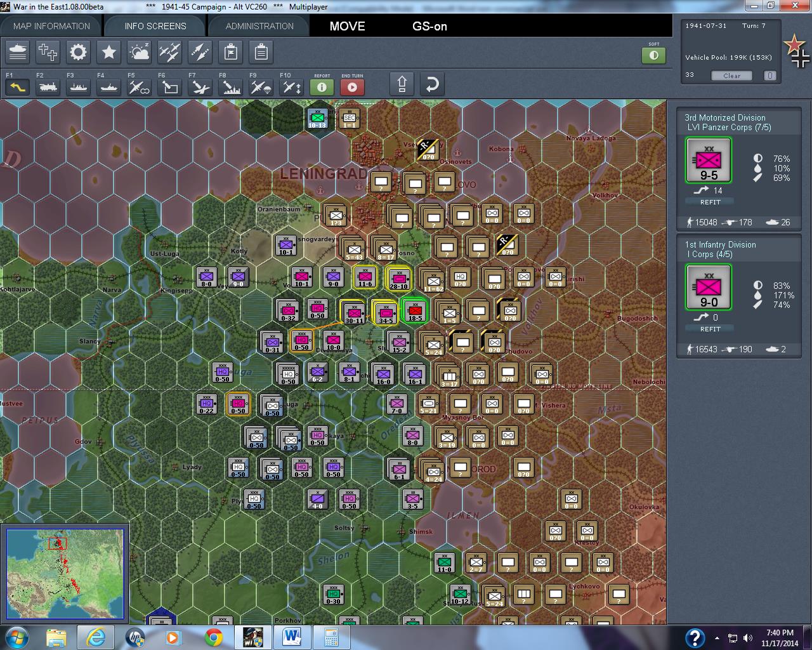Click the icon with three aircraft
The width and height of the screenshot is (812, 650).
170,52
